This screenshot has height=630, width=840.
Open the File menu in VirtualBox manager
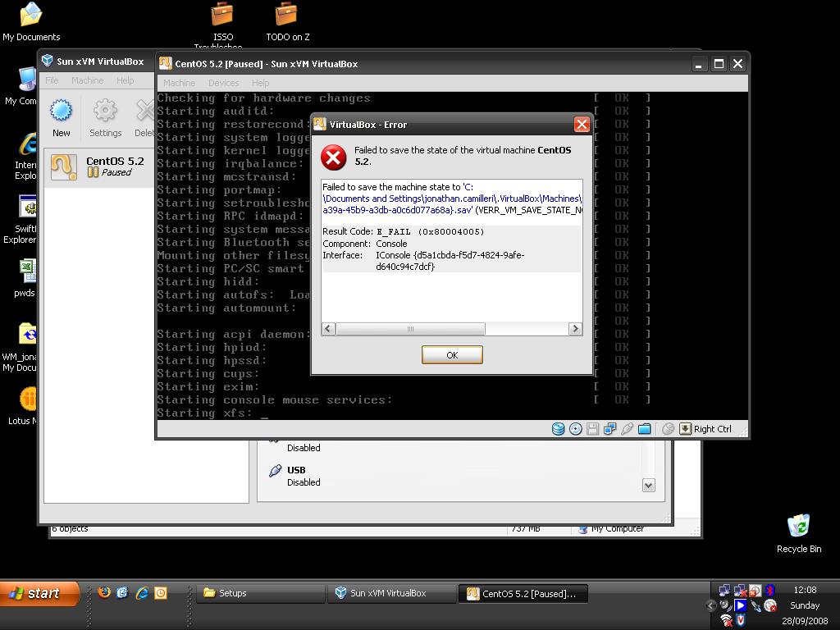52,80
